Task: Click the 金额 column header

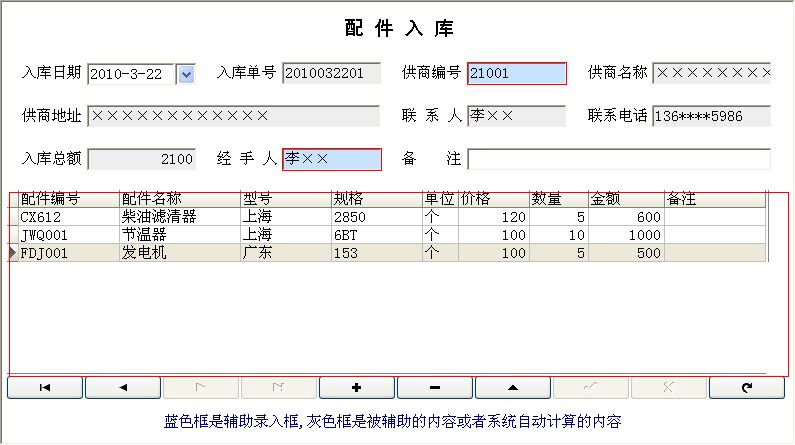Action: coord(625,200)
